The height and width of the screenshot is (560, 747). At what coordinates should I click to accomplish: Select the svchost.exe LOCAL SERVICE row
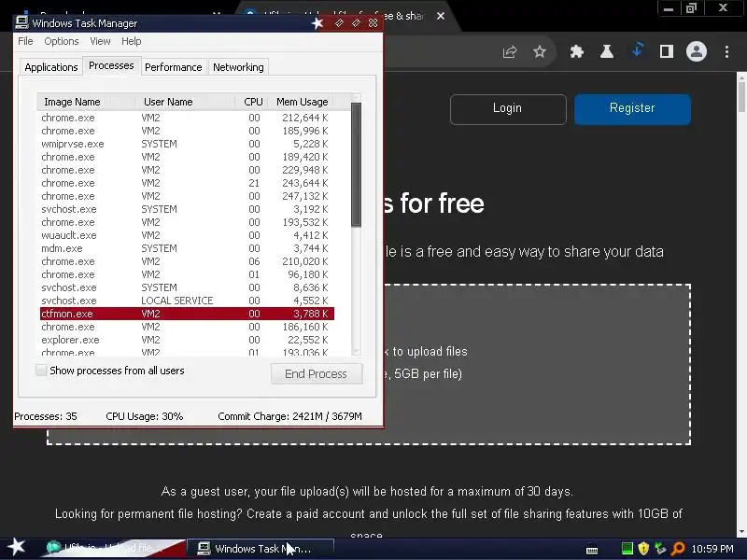(187, 301)
